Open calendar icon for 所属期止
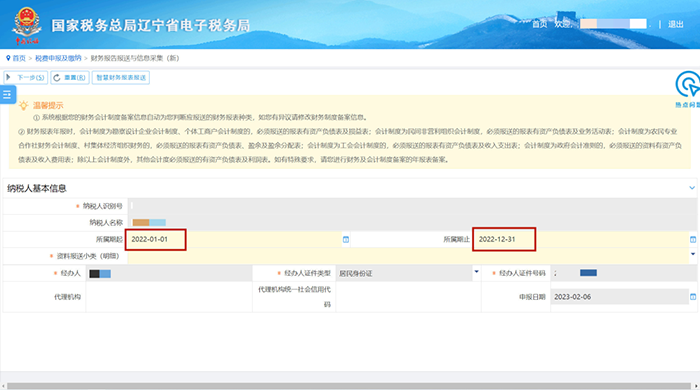 [693, 240]
